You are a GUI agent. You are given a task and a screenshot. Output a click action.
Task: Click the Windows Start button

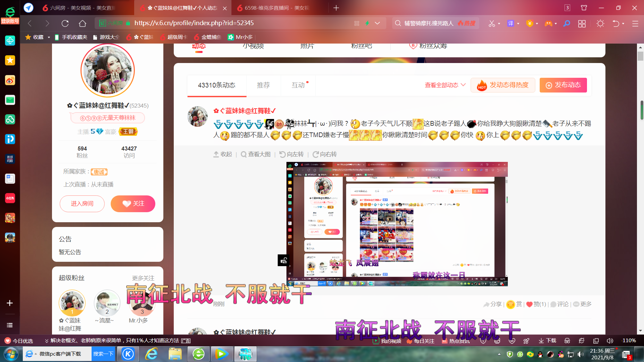pos(11,354)
